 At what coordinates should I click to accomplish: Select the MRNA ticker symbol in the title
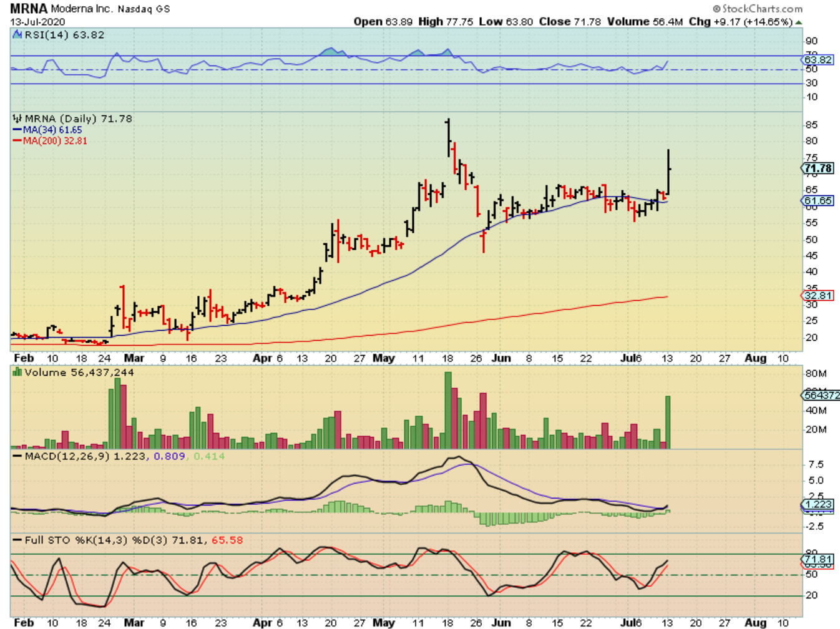point(29,9)
